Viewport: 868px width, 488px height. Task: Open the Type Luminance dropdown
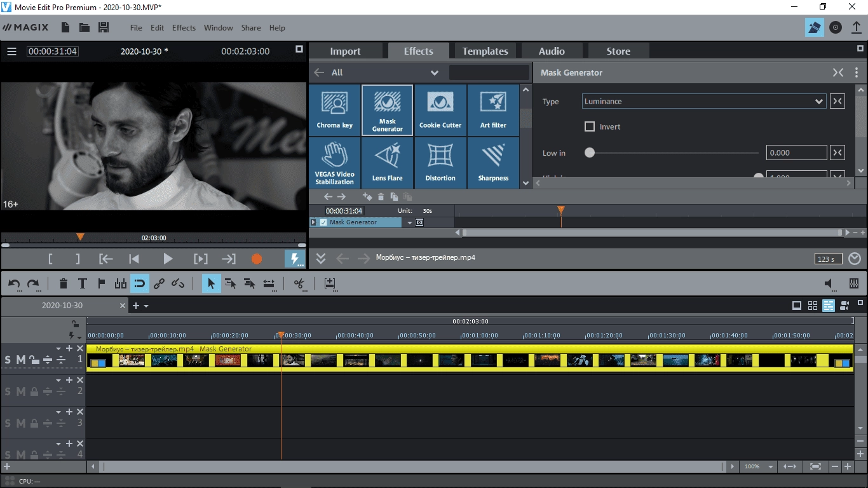tap(704, 101)
